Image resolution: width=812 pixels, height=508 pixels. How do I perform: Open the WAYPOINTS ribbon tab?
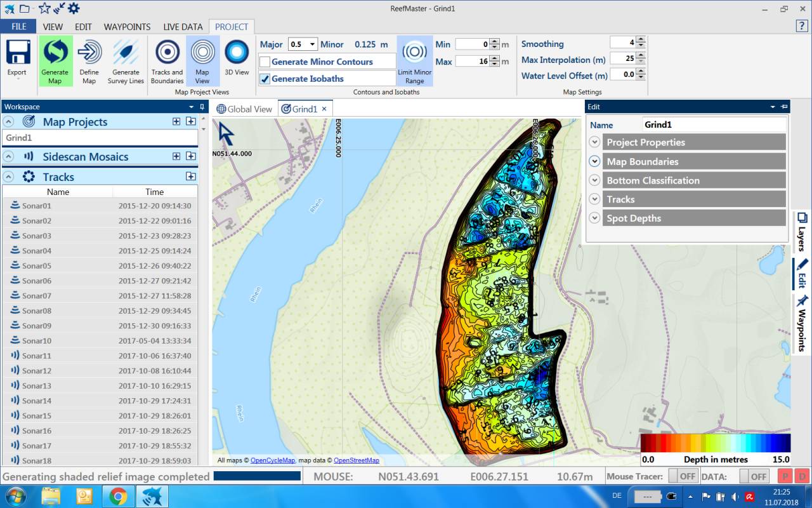(127, 27)
